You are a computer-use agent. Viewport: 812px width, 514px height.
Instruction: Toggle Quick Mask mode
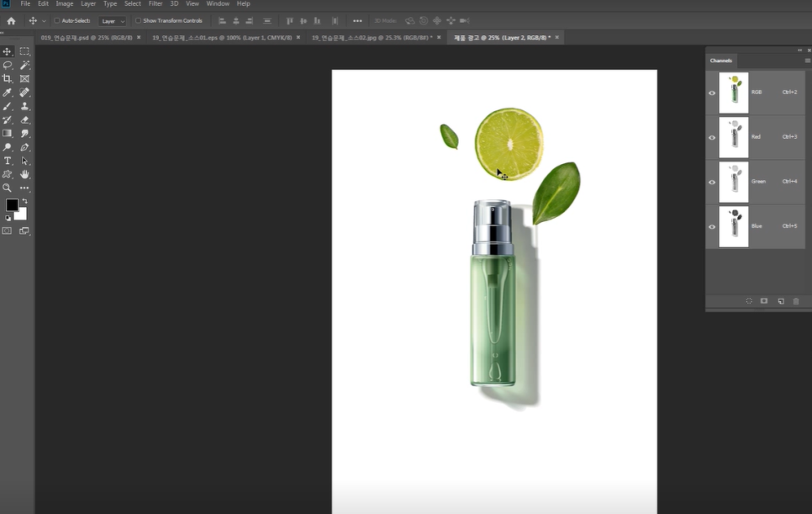tap(8, 231)
